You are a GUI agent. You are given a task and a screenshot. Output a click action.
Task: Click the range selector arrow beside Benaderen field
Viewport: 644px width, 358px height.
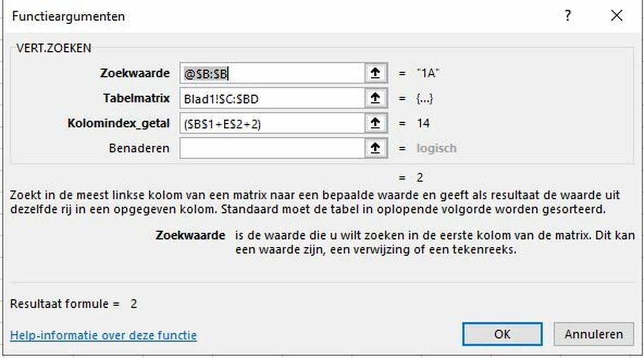pyautogui.click(x=376, y=149)
